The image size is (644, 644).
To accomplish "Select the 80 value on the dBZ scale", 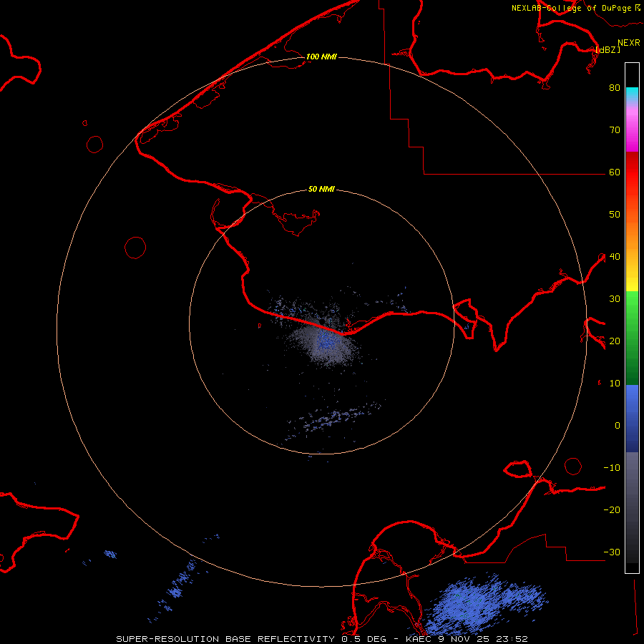I will (x=615, y=87).
